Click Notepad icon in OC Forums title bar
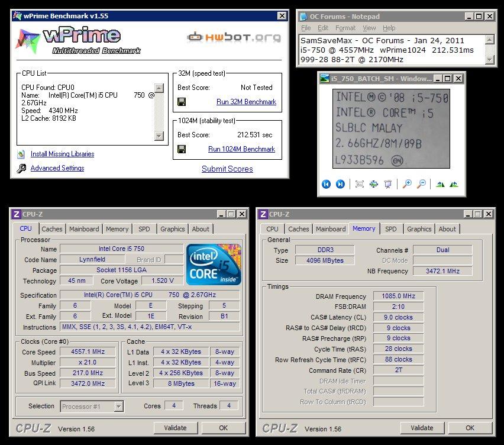The height and width of the screenshot is (445, 504). click(303, 17)
